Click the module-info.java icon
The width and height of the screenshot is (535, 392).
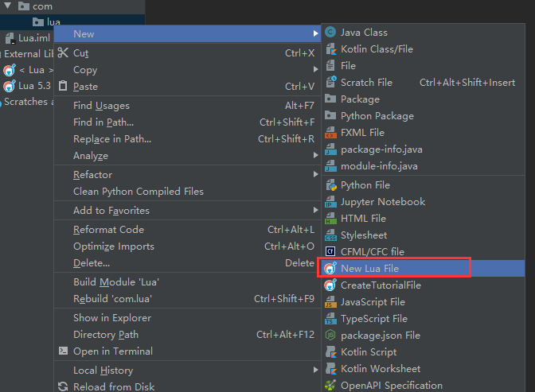tap(330, 165)
